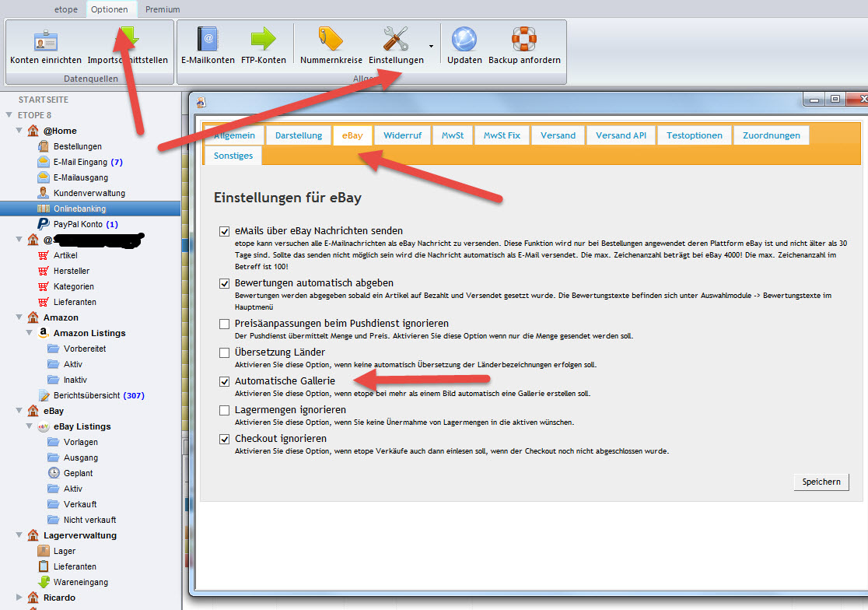
Task: Select the eBay settings tab
Action: (x=352, y=135)
